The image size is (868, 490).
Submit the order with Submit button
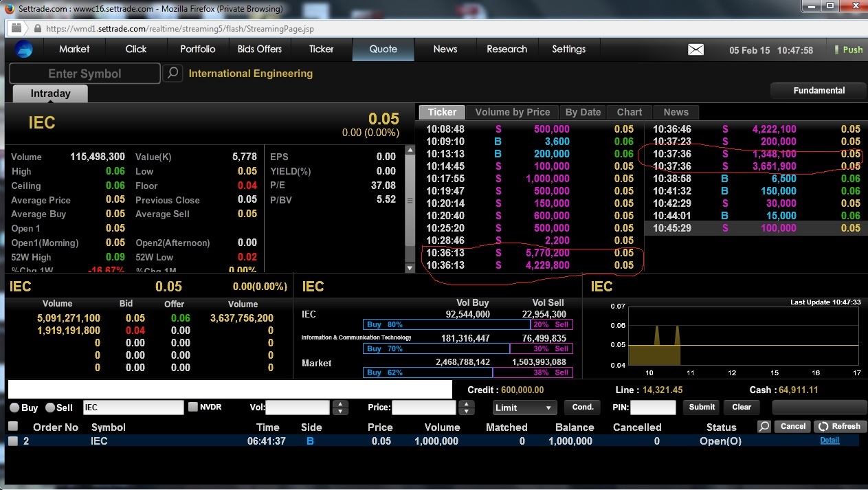(702, 407)
